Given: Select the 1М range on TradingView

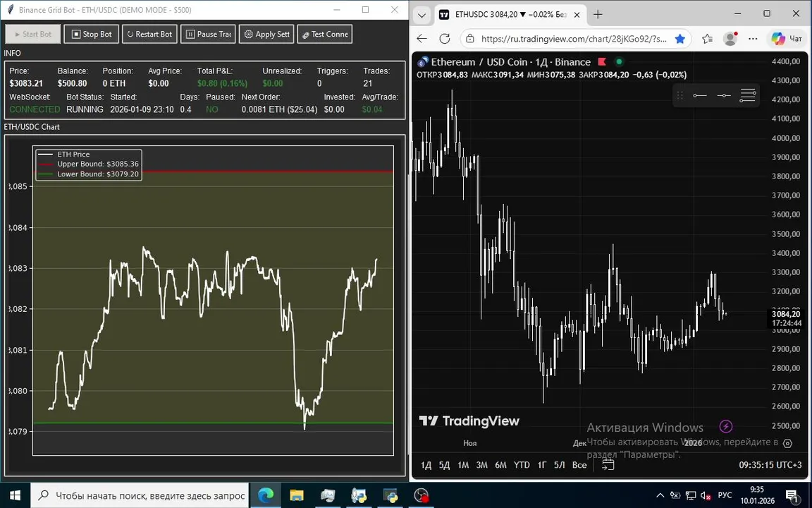Looking at the screenshot, I should coord(463,465).
